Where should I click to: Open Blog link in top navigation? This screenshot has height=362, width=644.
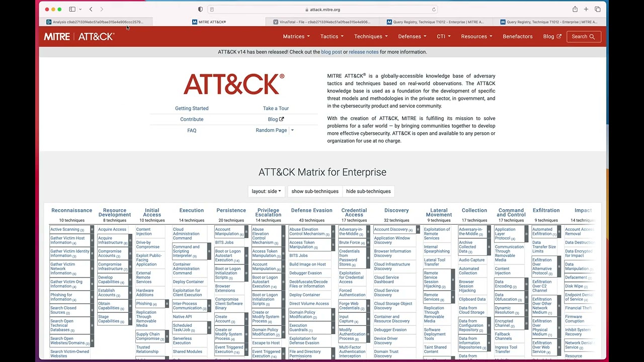point(552,36)
